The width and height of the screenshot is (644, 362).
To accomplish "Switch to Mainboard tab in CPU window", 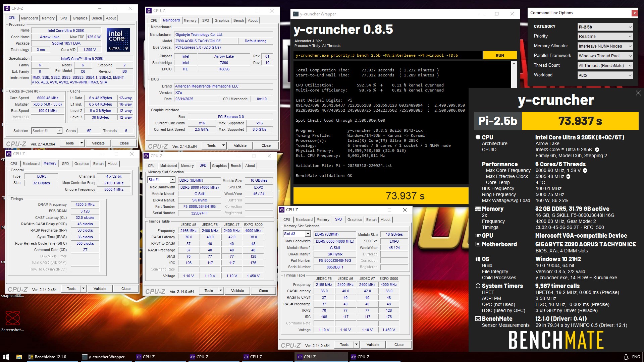I will [30, 18].
